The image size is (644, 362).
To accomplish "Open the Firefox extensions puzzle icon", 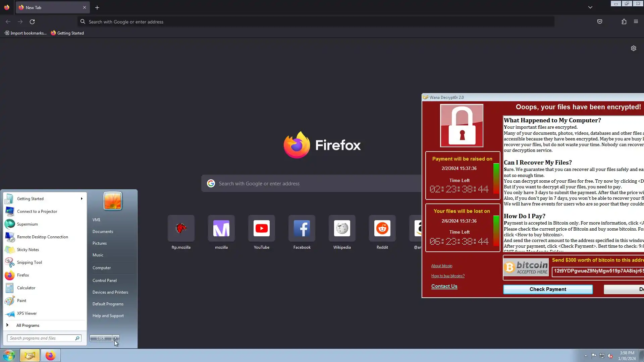I will [x=624, y=22].
